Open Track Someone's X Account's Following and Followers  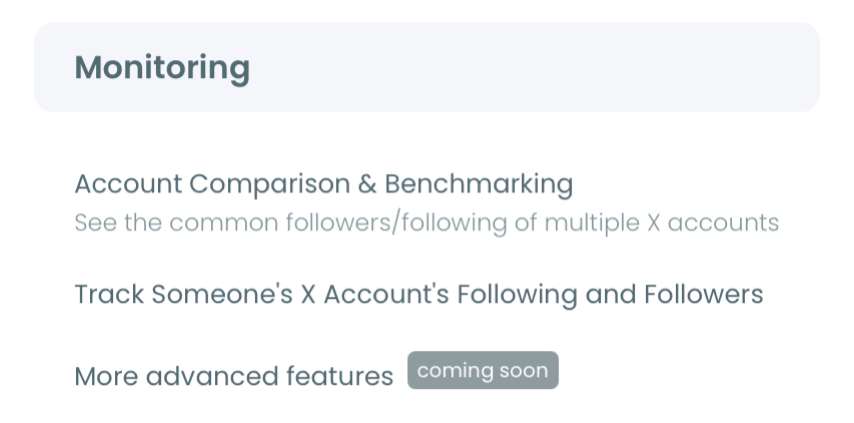[418, 295]
